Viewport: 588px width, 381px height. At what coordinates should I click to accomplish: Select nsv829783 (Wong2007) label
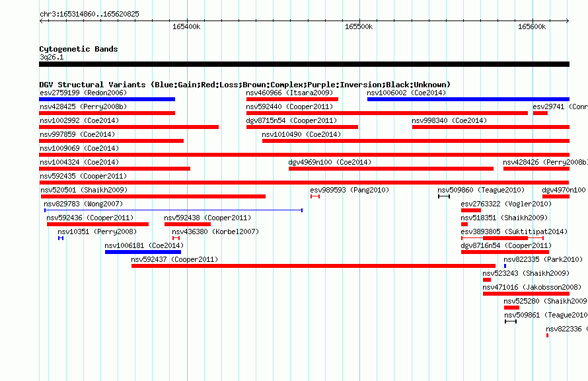click(x=83, y=204)
